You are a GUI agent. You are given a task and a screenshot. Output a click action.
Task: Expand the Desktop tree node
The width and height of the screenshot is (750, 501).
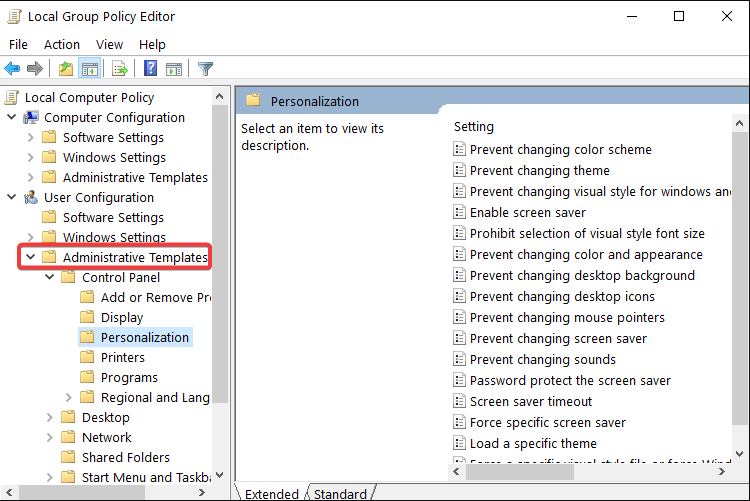click(x=50, y=417)
